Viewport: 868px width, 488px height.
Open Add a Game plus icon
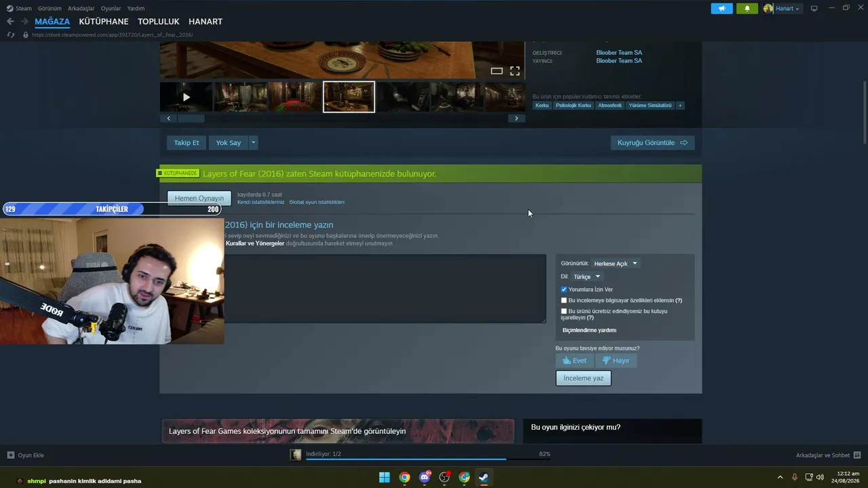[x=10, y=455]
